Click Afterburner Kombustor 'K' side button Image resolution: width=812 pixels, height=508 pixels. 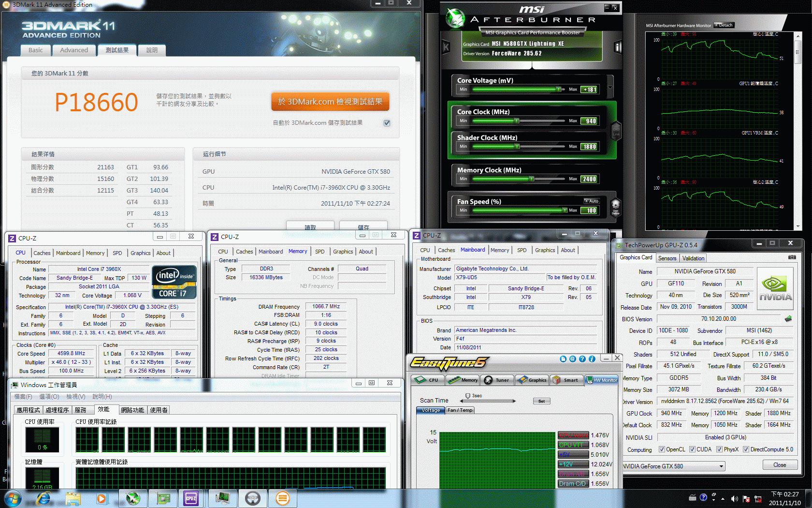tap(446, 47)
